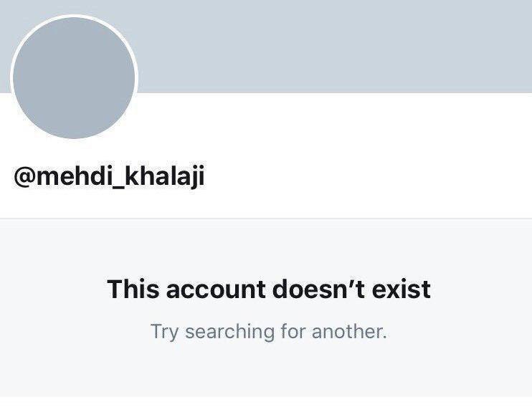The height and width of the screenshot is (412, 532).
Task: Click the white ring around the avatar
Action: (74, 16)
